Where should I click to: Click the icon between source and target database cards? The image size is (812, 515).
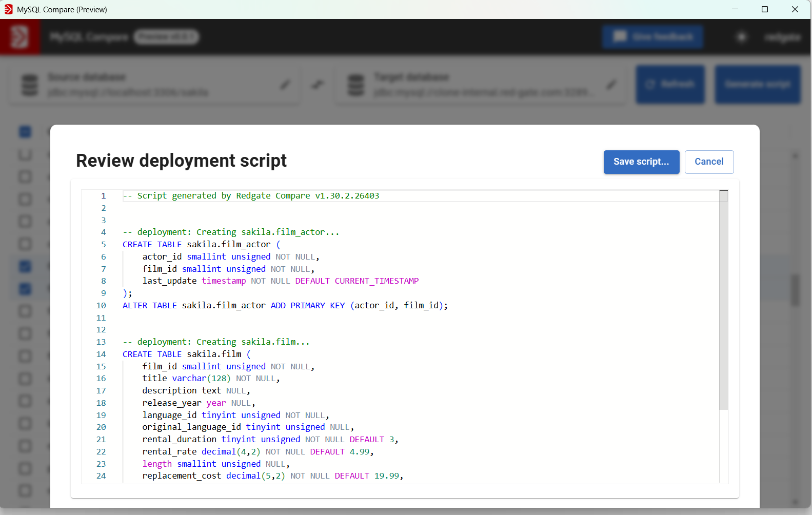(318, 85)
